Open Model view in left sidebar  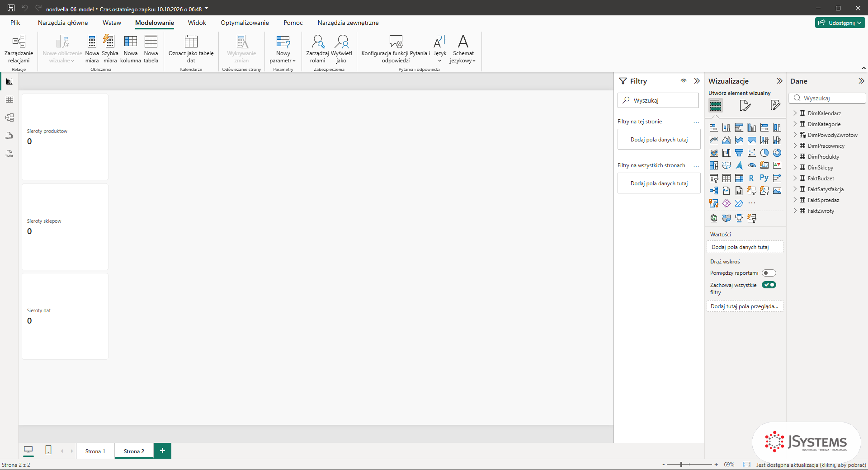click(9, 117)
